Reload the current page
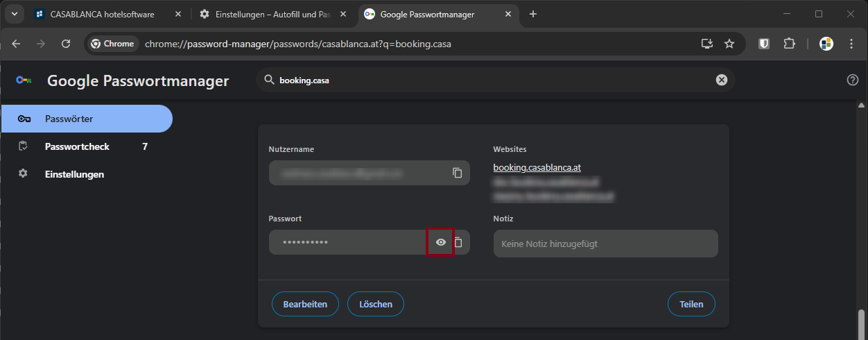Screen dimensions: 868x340 point(66,44)
